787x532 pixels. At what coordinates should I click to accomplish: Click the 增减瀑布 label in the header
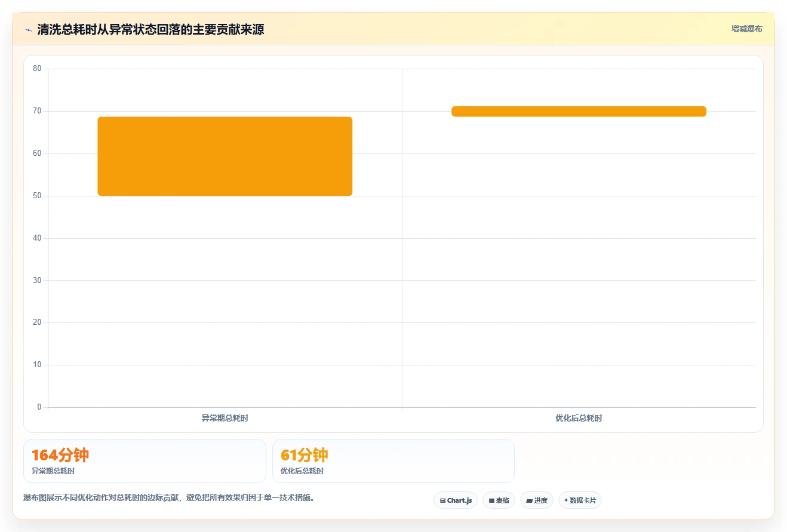point(746,29)
